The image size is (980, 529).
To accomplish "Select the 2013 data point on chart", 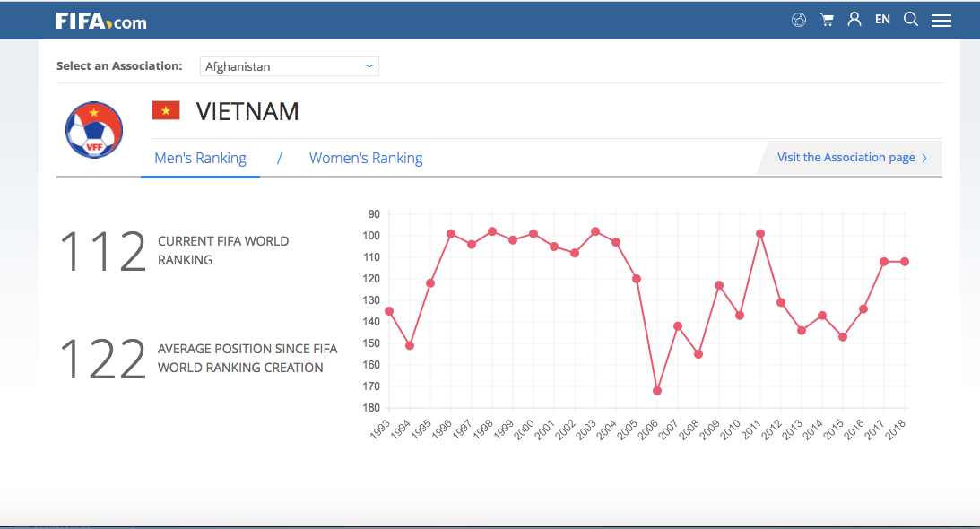I will click(x=802, y=331).
